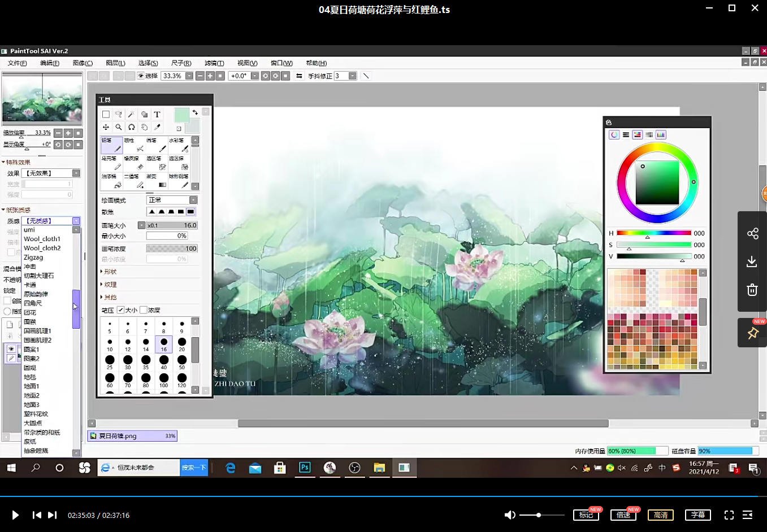Viewport: 767px width, 532px height.
Task: Open the 滤镜(T) menu
Action: 214,63
